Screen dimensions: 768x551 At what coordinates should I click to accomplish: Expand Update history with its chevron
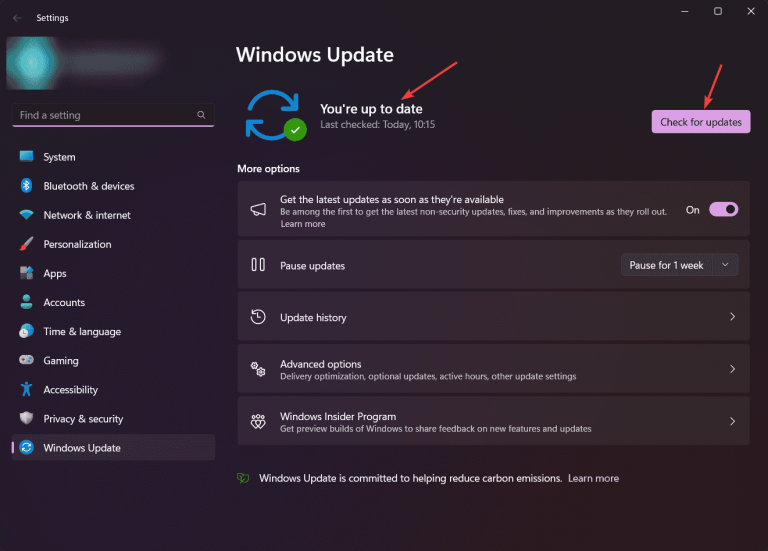pos(732,317)
